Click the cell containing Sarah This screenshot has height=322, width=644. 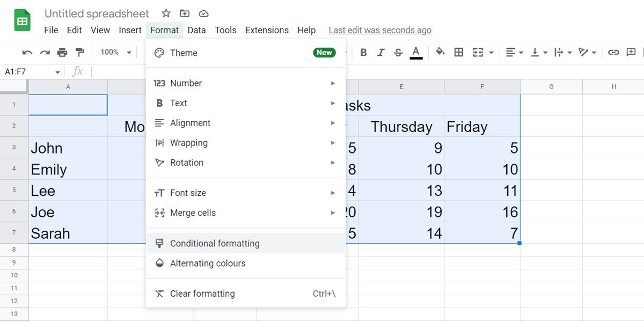(68, 233)
